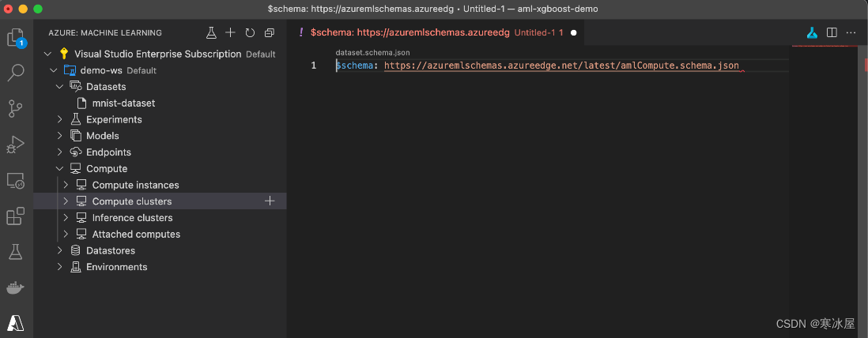Open the Azure view icon
Image resolution: width=868 pixels, height=338 pixels.
pyautogui.click(x=16, y=323)
